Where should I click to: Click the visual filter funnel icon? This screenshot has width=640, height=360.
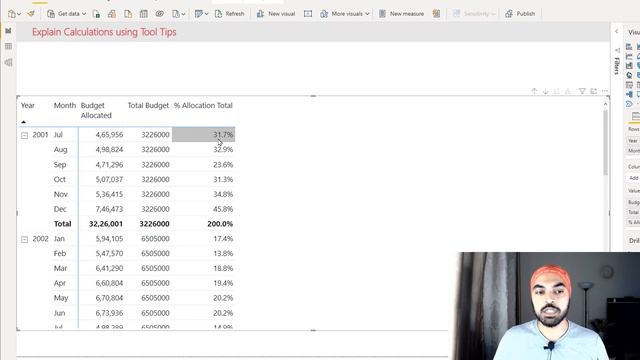pos(582,91)
